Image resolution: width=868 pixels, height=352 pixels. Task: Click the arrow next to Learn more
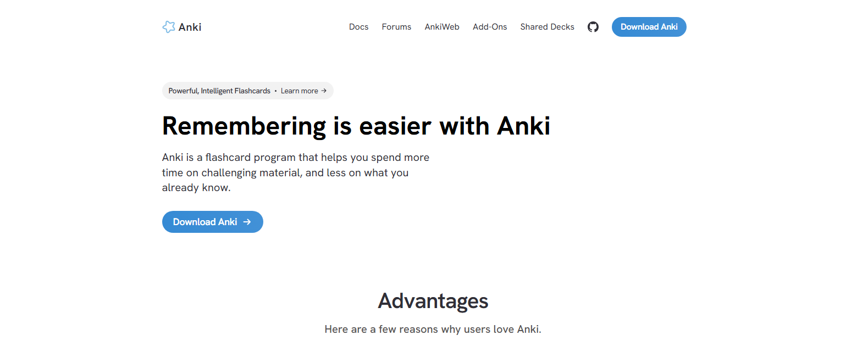323,91
